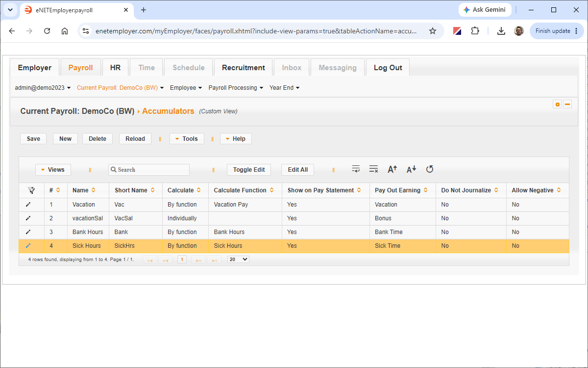Increase table font size icon
This screenshot has width=588, height=368.
[x=392, y=169]
